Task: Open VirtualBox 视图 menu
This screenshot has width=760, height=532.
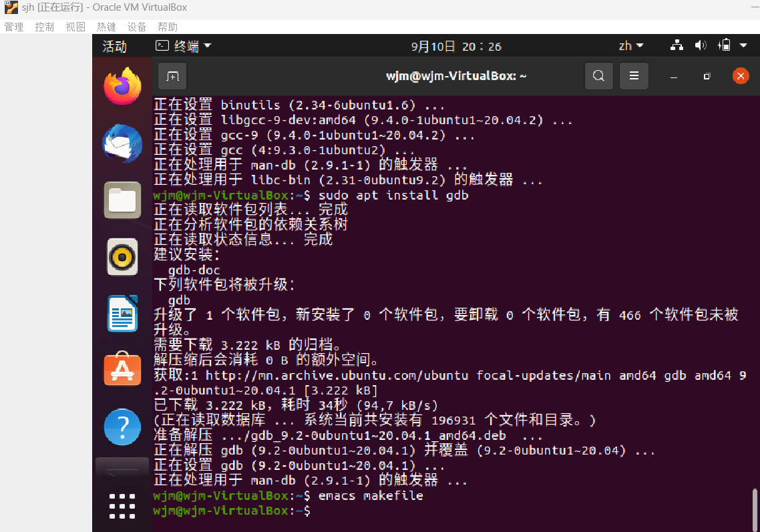Action: pos(75,27)
